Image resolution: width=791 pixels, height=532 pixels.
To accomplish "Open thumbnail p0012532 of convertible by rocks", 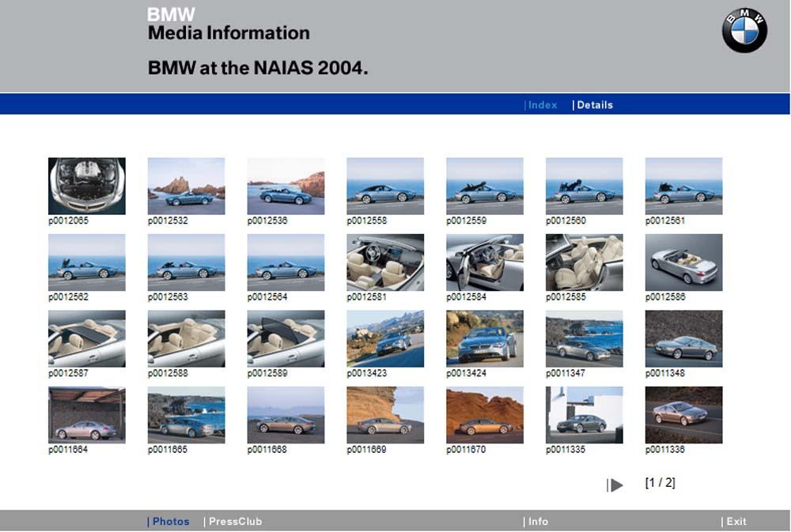I will click(186, 186).
